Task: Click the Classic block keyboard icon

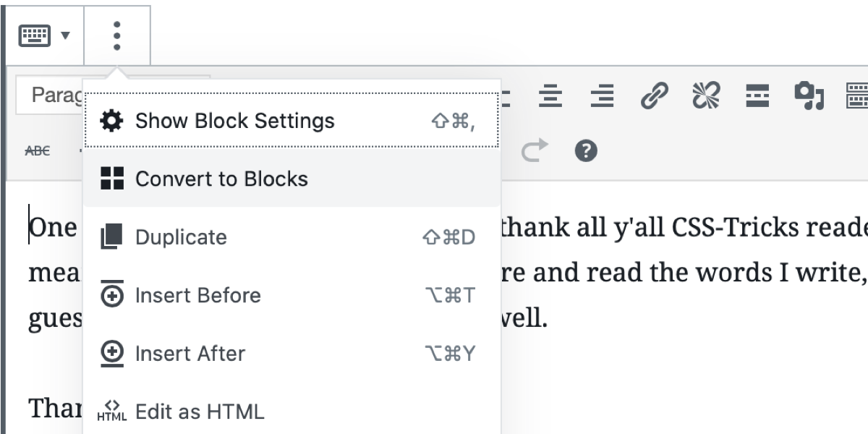Action: pos(35,35)
